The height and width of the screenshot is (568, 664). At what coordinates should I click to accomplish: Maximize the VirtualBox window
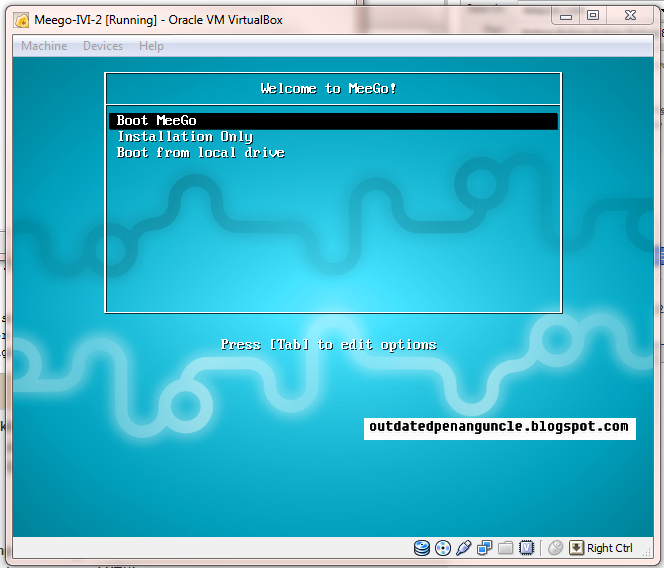click(593, 16)
